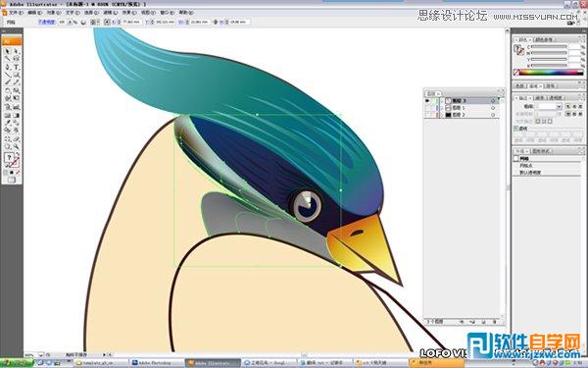Expand layer 1 disclosure triangle
This screenshot has height=368, width=588.
coord(442,108)
